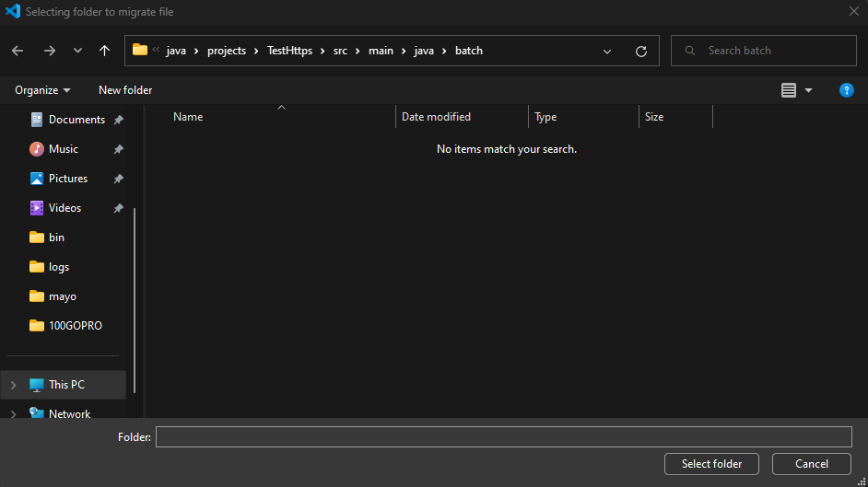Go up one folder level
Viewport: 868px width, 487px height.
tap(104, 51)
